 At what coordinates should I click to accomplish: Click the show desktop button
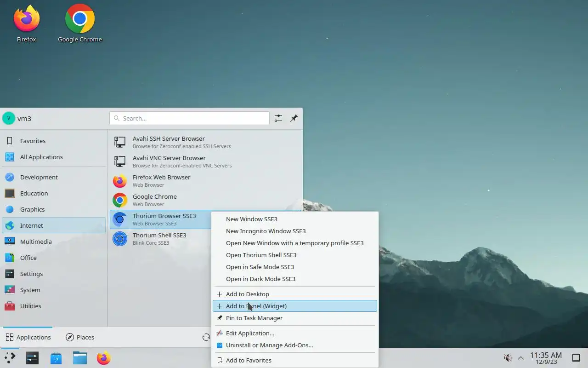576,358
